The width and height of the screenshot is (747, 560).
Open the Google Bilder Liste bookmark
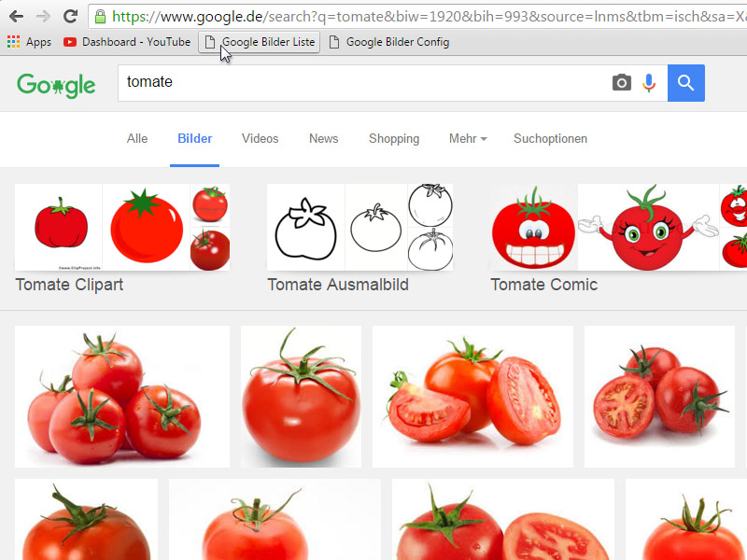[260, 42]
